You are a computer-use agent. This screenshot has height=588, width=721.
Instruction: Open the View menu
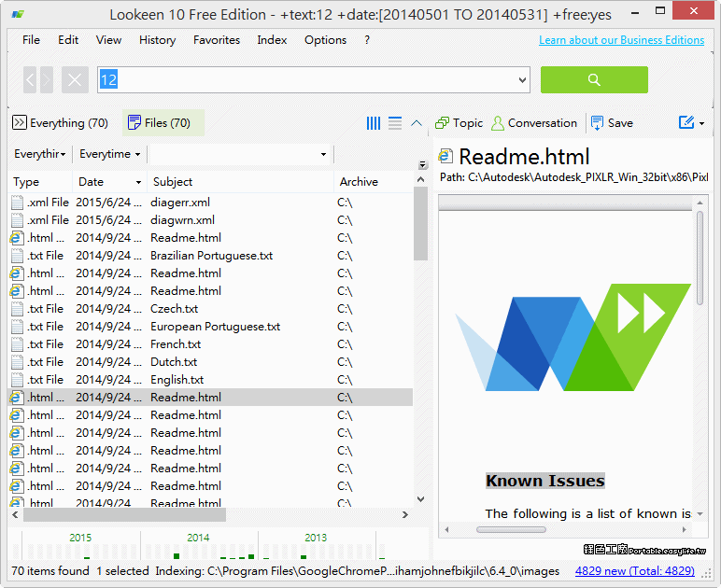click(x=108, y=40)
